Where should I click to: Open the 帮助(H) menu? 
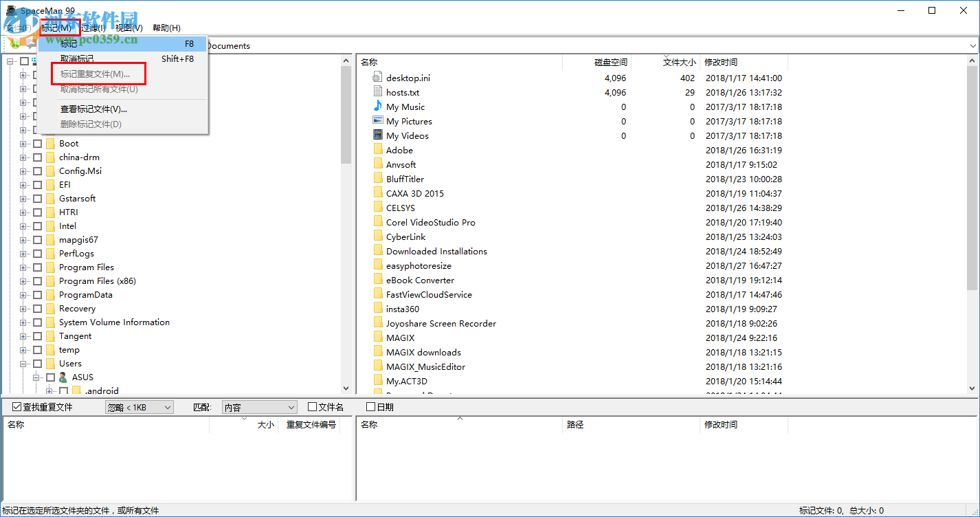pyautogui.click(x=166, y=28)
